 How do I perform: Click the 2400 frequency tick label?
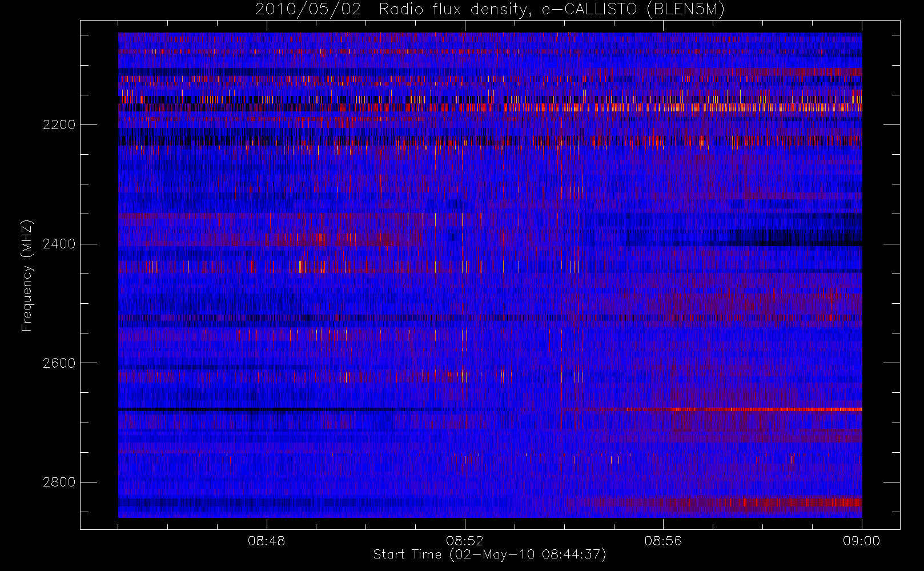coord(59,244)
